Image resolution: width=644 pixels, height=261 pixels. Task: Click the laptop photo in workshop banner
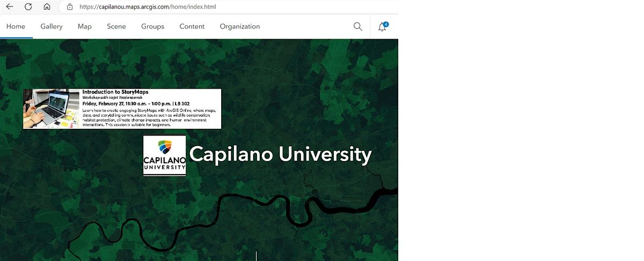pos(52,108)
